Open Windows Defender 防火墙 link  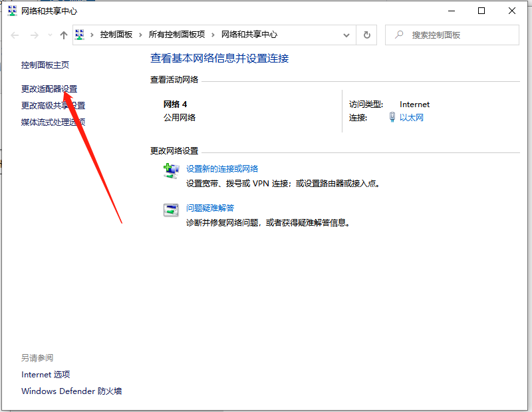72,391
